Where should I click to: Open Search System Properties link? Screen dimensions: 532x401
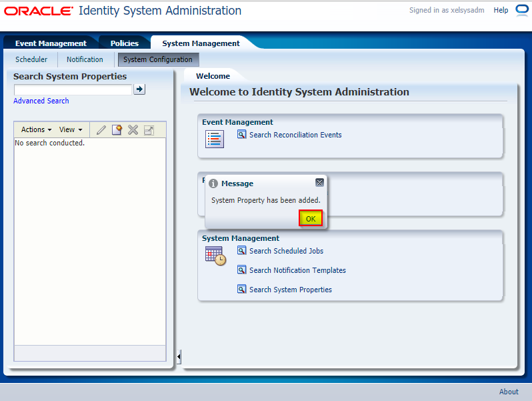coord(291,290)
